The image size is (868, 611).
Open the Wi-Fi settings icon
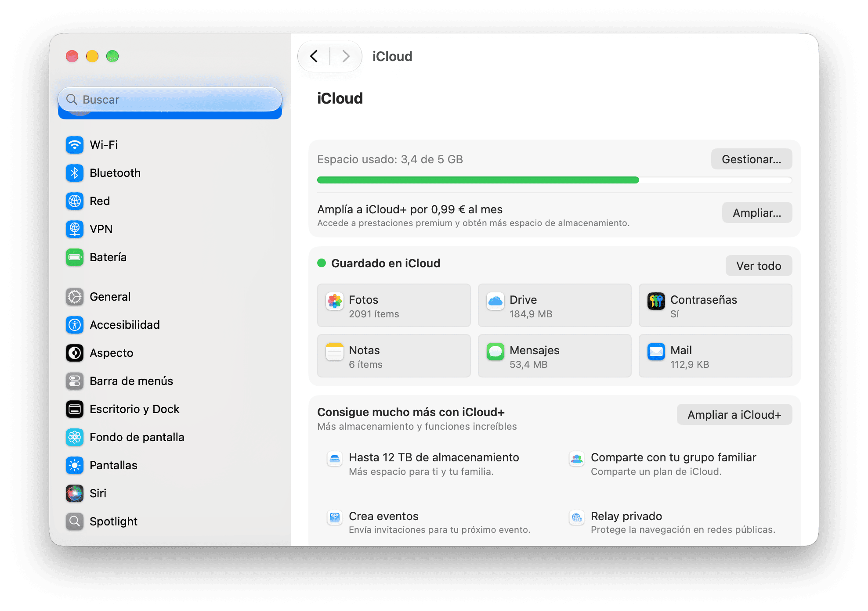75,145
